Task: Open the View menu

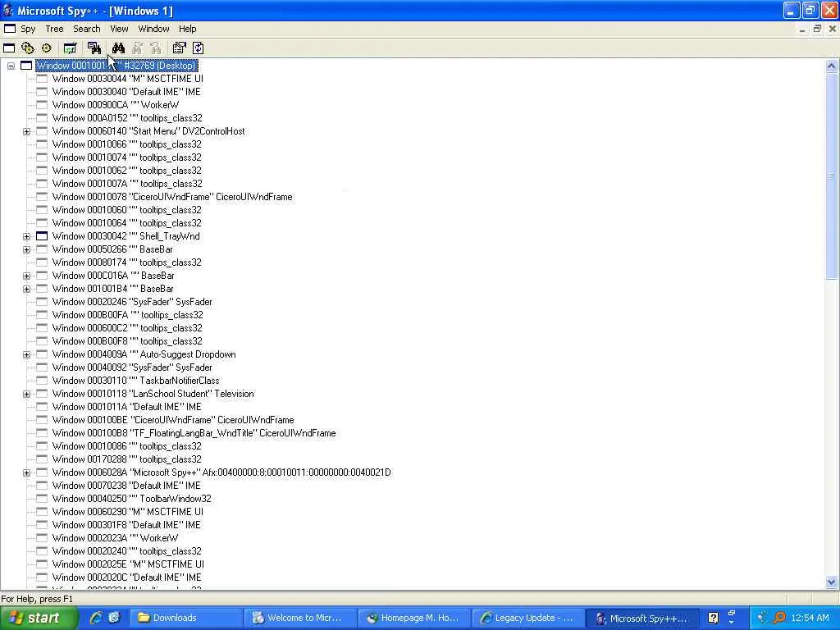Action: click(119, 29)
